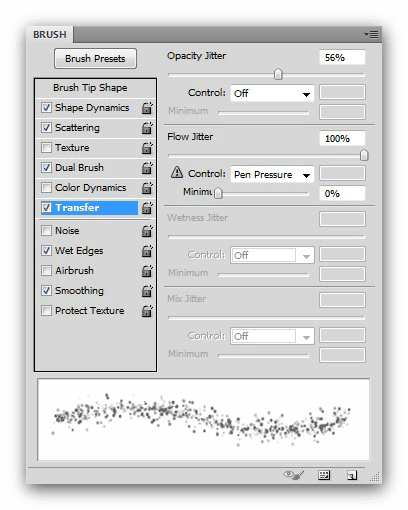This screenshot has height=510, width=408.
Task: Click the brush stroke preview area
Action: tap(203, 420)
